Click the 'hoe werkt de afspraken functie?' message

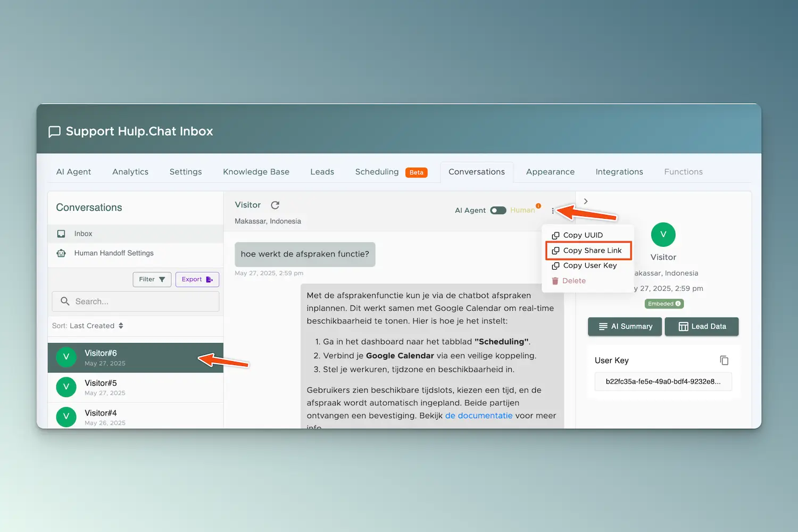305,254
